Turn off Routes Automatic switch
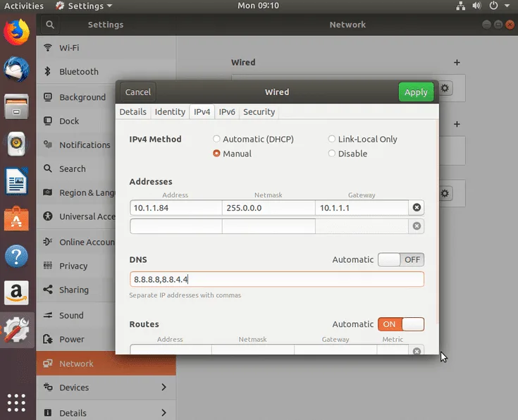This screenshot has width=518, height=420. [x=401, y=324]
